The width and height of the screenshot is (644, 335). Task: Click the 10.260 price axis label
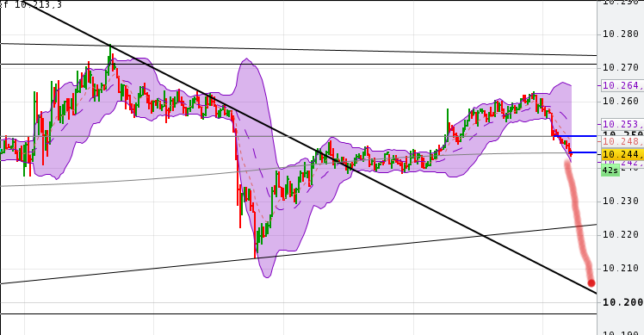(x=620, y=101)
